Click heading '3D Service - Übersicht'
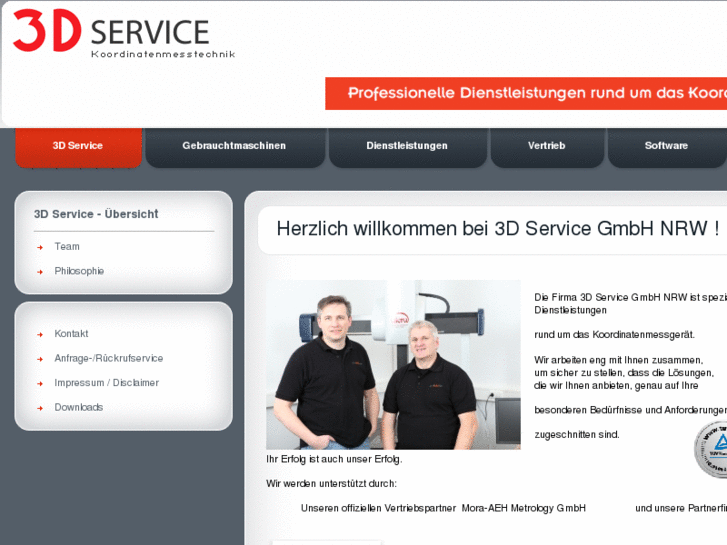Screen dimensions: 727x545 [x=96, y=214]
